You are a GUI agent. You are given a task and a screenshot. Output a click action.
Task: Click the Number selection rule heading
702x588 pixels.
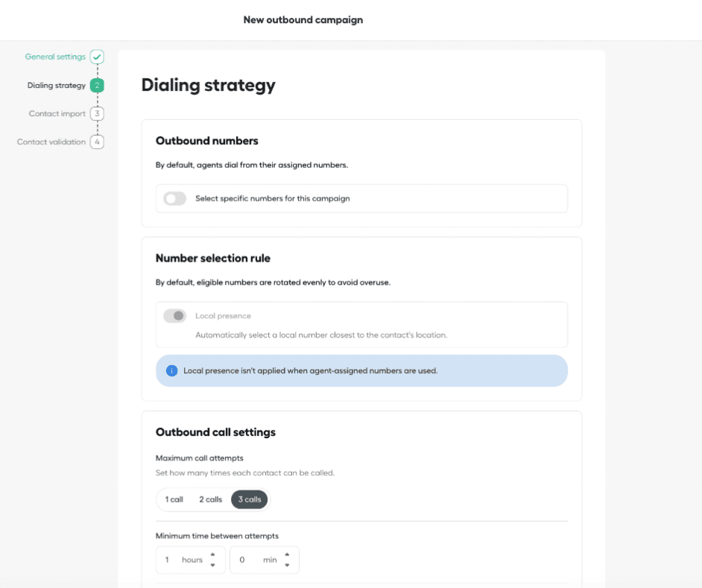coord(213,258)
